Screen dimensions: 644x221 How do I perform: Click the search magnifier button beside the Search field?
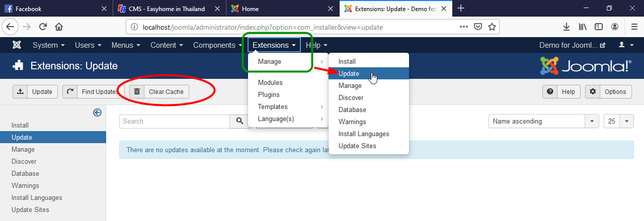pos(240,121)
